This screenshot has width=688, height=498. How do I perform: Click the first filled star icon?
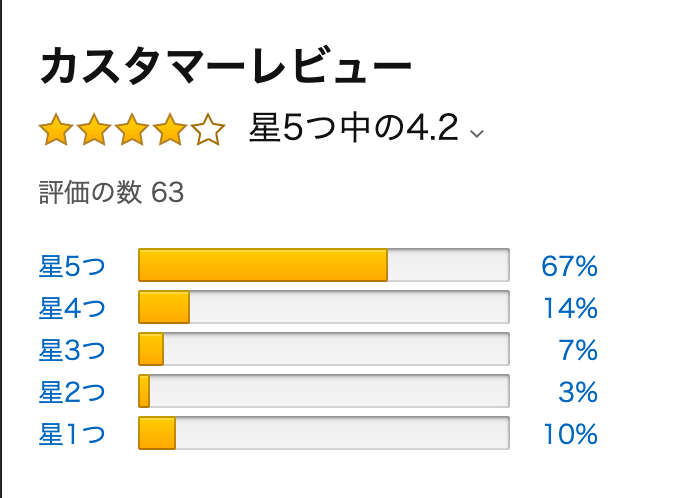56,129
